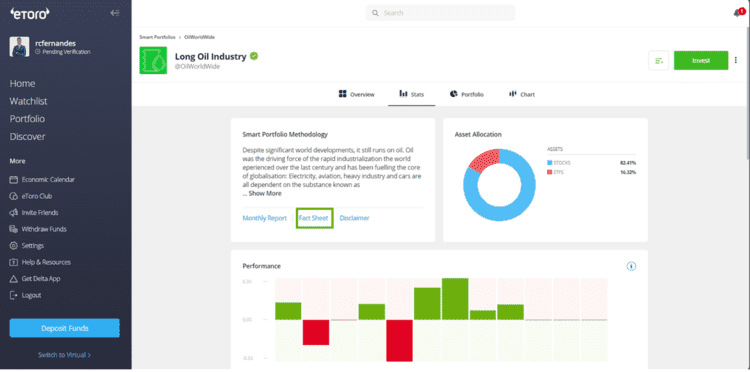Open the Chart tab
Viewport: 750px width, 372px height.
click(x=522, y=94)
